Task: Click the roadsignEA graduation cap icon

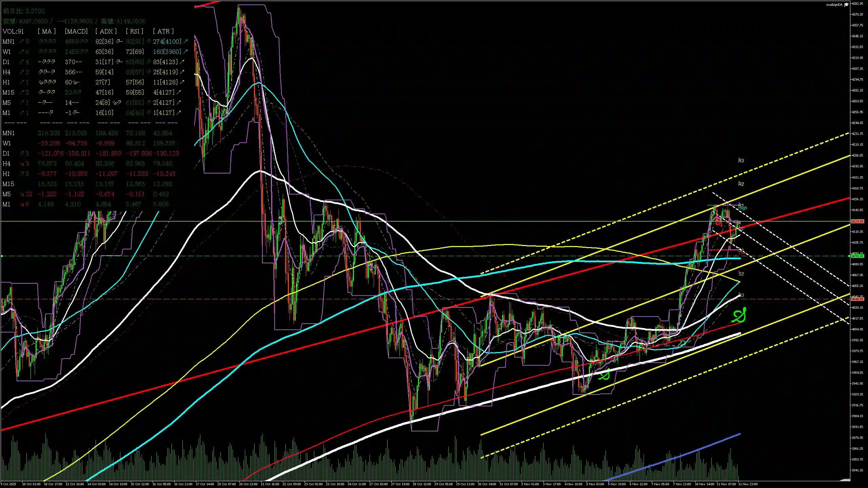Action: click(846, 4)
